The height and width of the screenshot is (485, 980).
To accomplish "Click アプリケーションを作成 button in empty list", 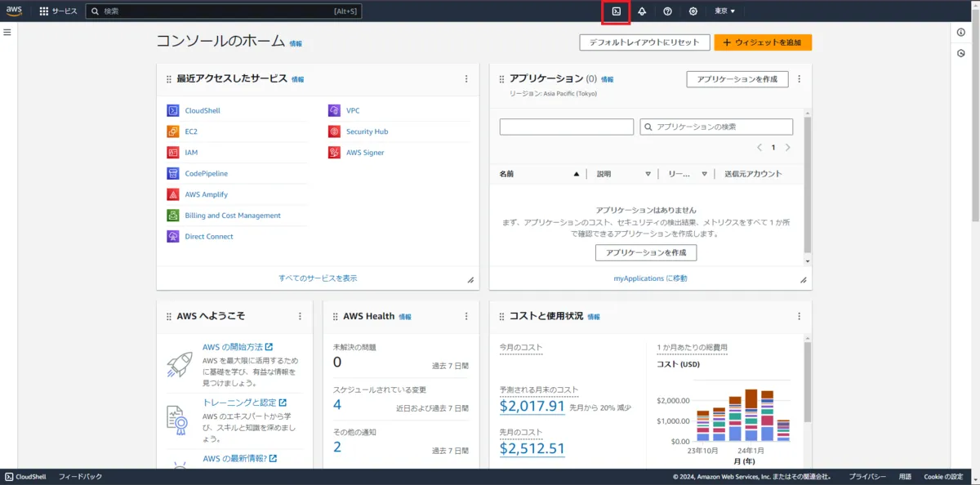I will 646,252.
